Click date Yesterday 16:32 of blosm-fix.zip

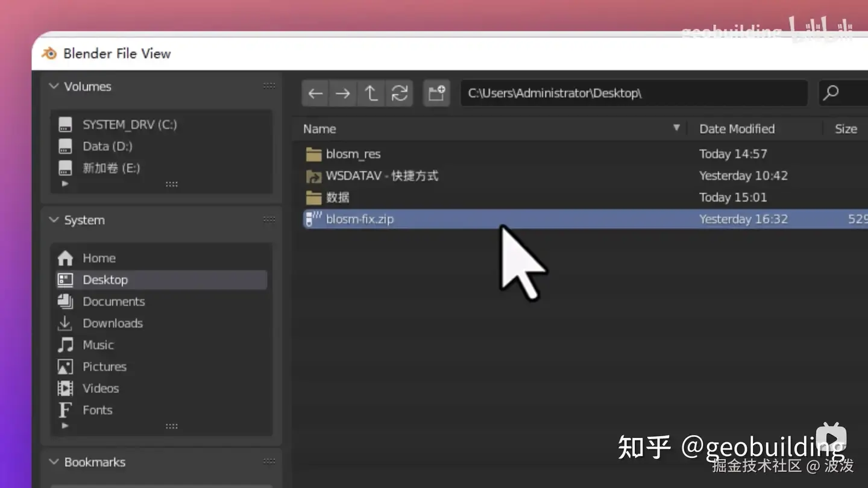point(743,219)
